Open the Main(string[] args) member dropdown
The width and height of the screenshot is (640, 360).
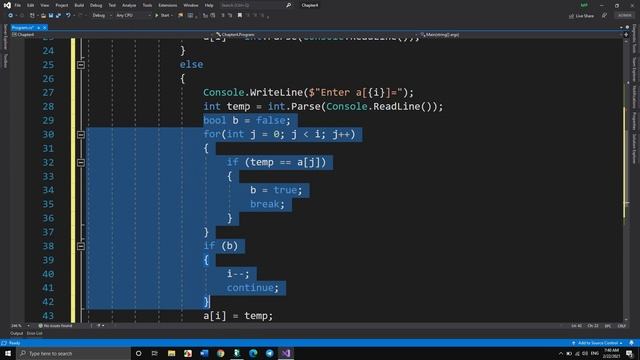tap(520, 35)
